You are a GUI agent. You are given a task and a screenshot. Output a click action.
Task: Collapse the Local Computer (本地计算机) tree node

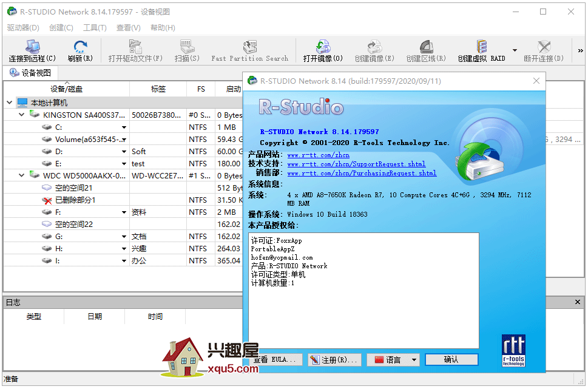[x=9, y=103]
